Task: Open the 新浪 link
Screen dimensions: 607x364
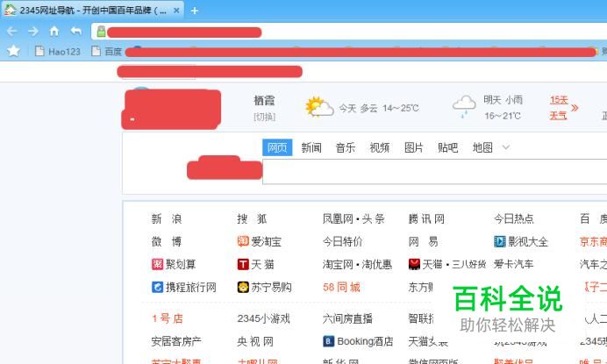Action: coord(167,218)
